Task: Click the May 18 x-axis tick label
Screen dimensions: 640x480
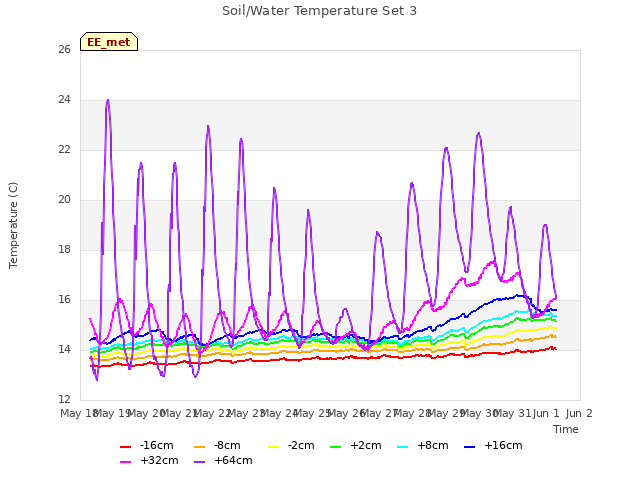Action: click(x=79, y=413)
